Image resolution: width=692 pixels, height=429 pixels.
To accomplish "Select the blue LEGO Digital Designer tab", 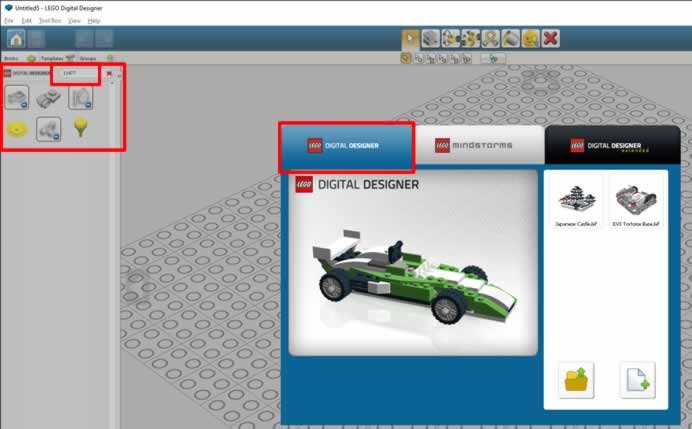I will pos(345,146).
